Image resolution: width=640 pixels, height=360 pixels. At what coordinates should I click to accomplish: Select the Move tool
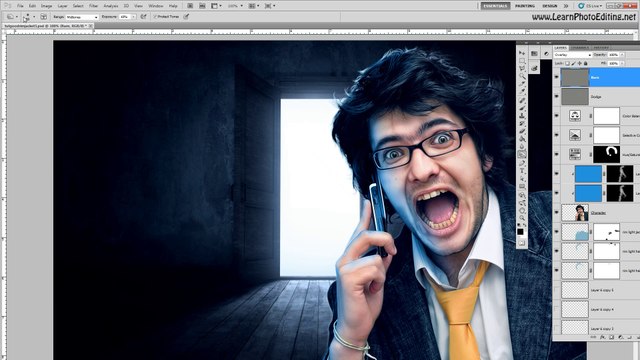pos(522,53)
